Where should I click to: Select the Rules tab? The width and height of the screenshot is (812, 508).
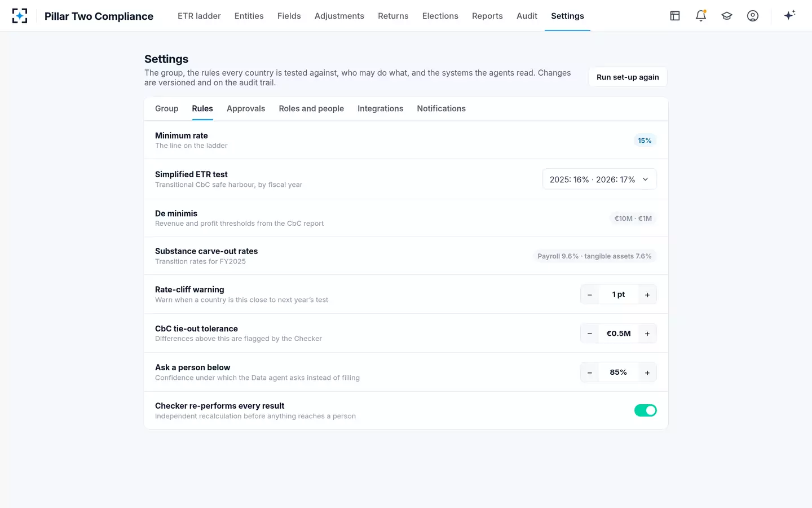pyautogui.click(x=202, y=108)
